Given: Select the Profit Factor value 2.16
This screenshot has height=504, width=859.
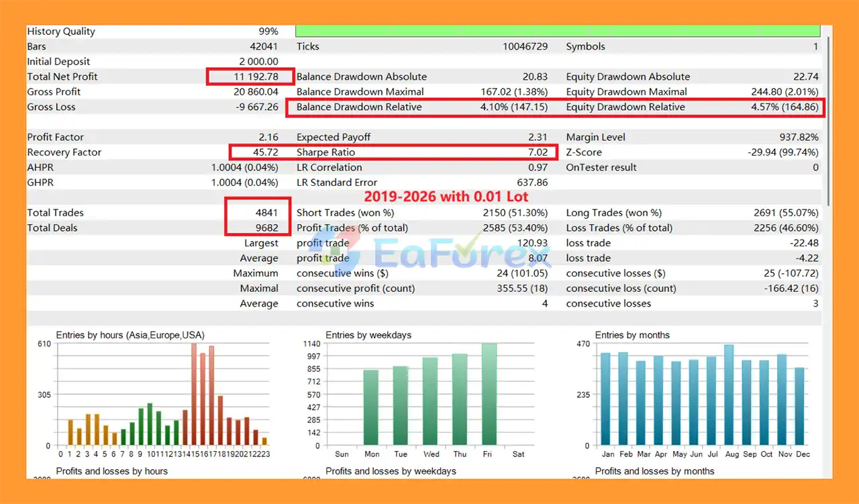Looking at the screenshot, I should click(x=268, y=137).
